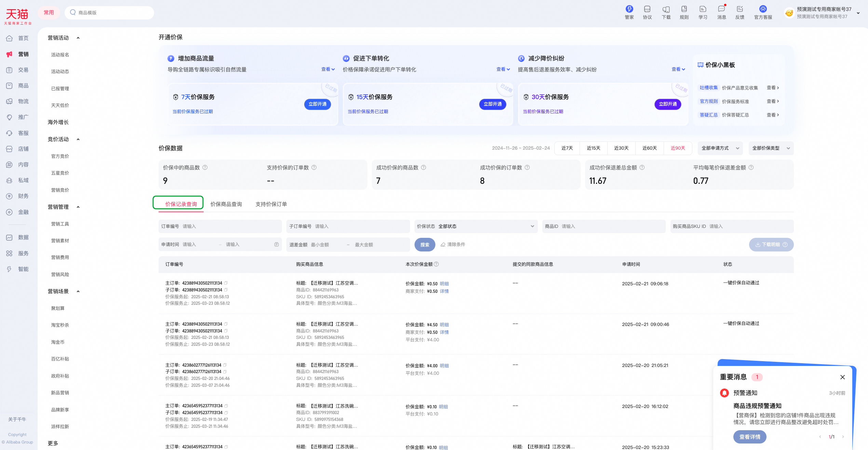The image size is (868, 450).
Task: Copy the first main order number
Action: click(226, 283)
